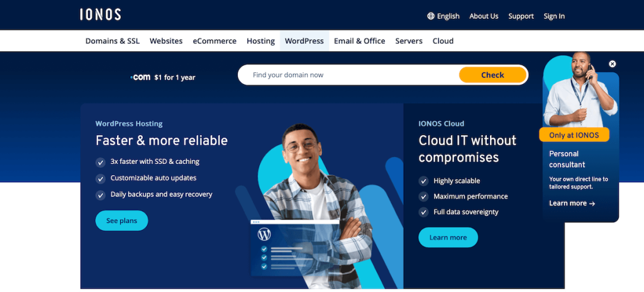
Task: Click the Faster & more reliable headline
Action: tap(162, 140)
